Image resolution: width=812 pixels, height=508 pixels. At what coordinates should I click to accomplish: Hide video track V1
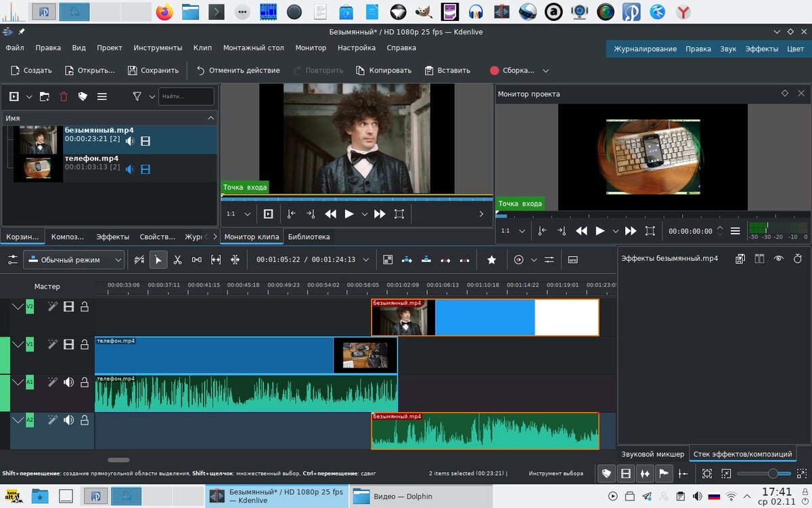[68, 345]
